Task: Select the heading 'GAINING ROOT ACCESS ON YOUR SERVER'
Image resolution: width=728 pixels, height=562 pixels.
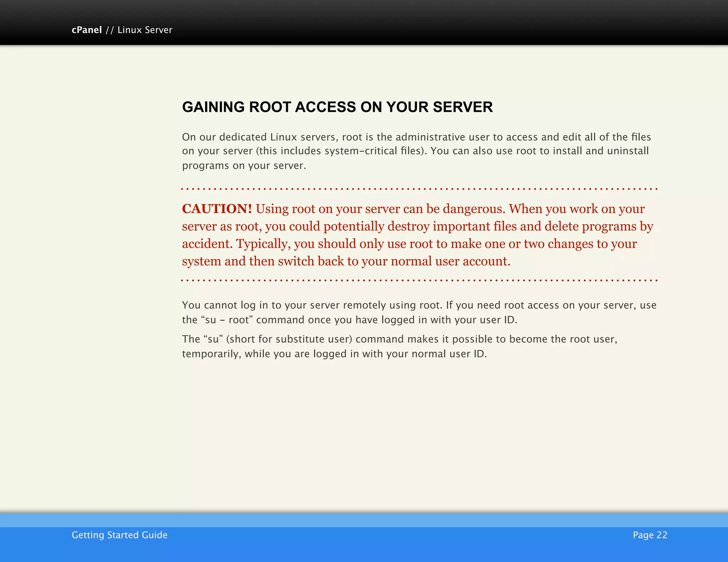Action: tap(337, 107)
